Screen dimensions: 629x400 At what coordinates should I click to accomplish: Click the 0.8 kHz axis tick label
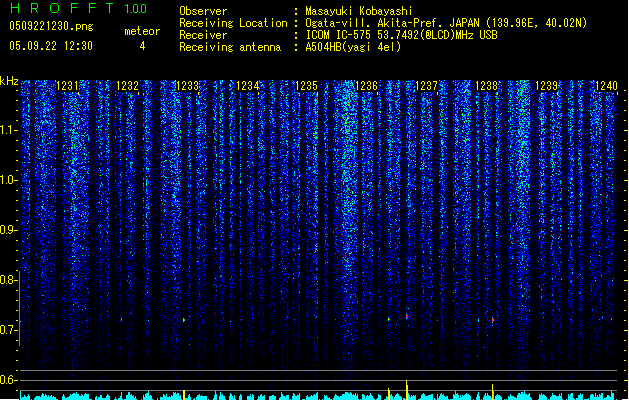(8, 280)
